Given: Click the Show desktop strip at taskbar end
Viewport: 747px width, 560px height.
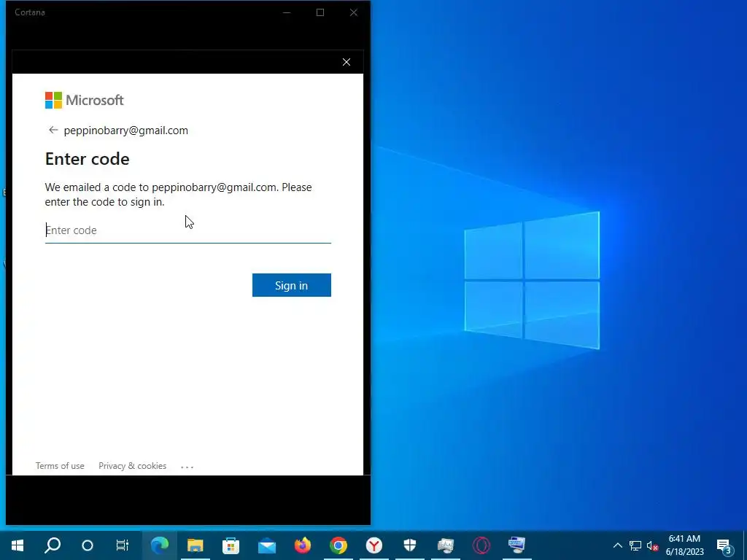Looking at the screenshot, I should point(745,545).
